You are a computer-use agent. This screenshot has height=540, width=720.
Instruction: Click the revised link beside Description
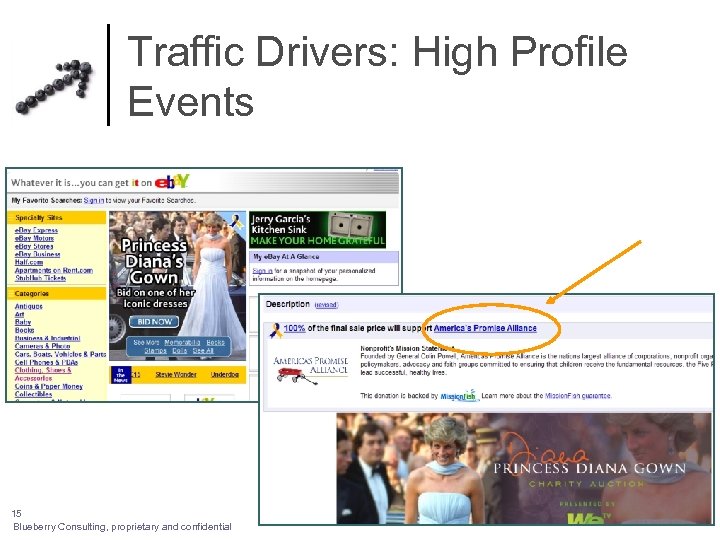coord(326,305)
